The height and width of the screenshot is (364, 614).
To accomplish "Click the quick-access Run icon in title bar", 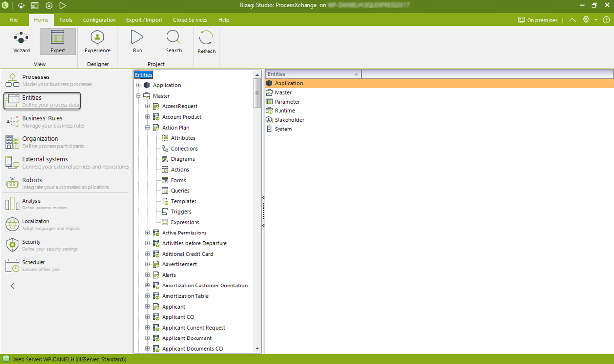I will tap(62, 6).
